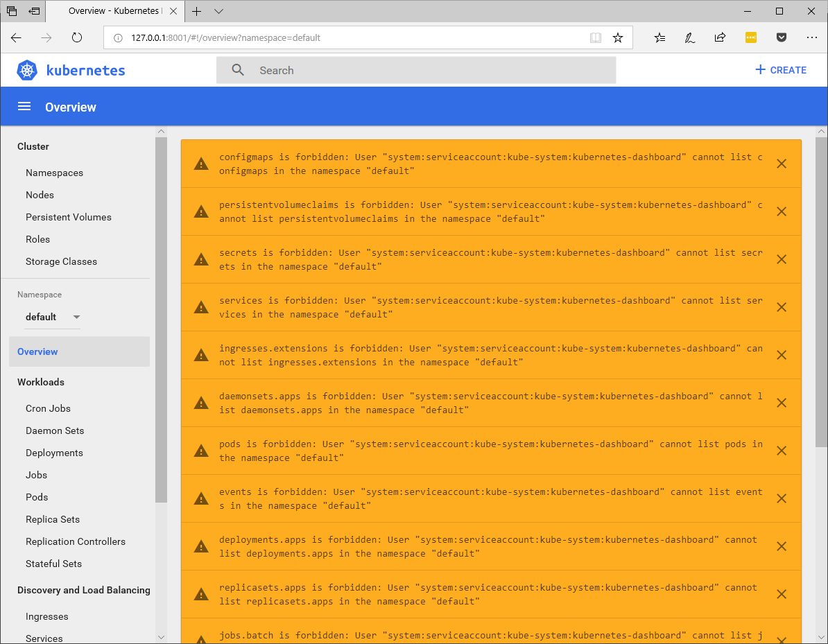Image resolution: width=828 pixels, height=644 pixels.
Task: Open Daemon Sets in sidebar
Action: coord(55,430)
